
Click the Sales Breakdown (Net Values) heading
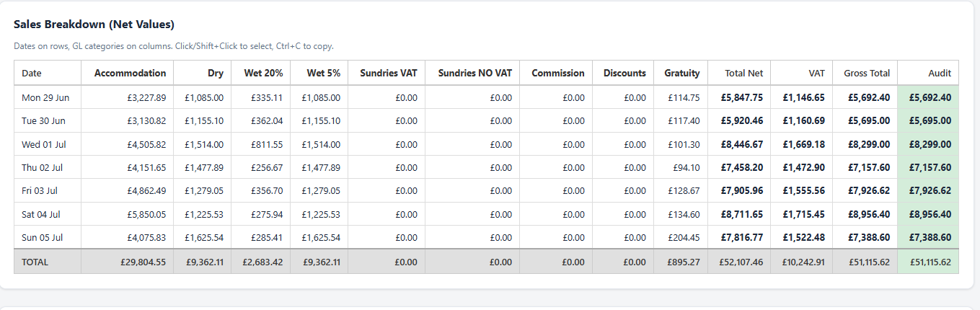[94, 25]
